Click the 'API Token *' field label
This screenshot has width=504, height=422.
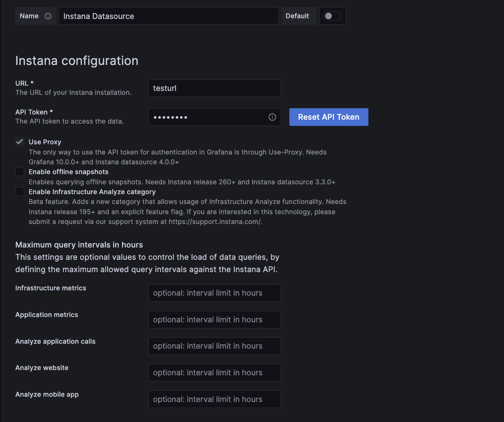click(34, 112)
